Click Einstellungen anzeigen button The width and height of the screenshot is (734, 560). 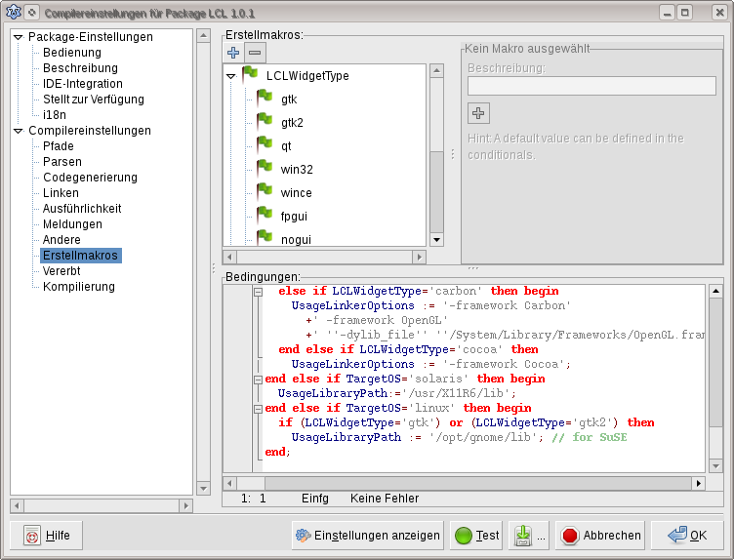(x=367, y=535)
